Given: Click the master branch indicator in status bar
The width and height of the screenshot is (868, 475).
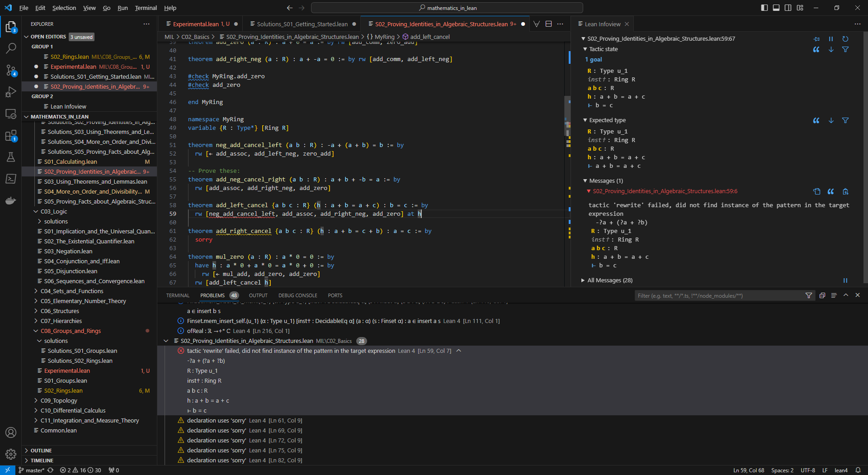Looking at the screenshot, I should pyautogui.click(x=31, y=470).
